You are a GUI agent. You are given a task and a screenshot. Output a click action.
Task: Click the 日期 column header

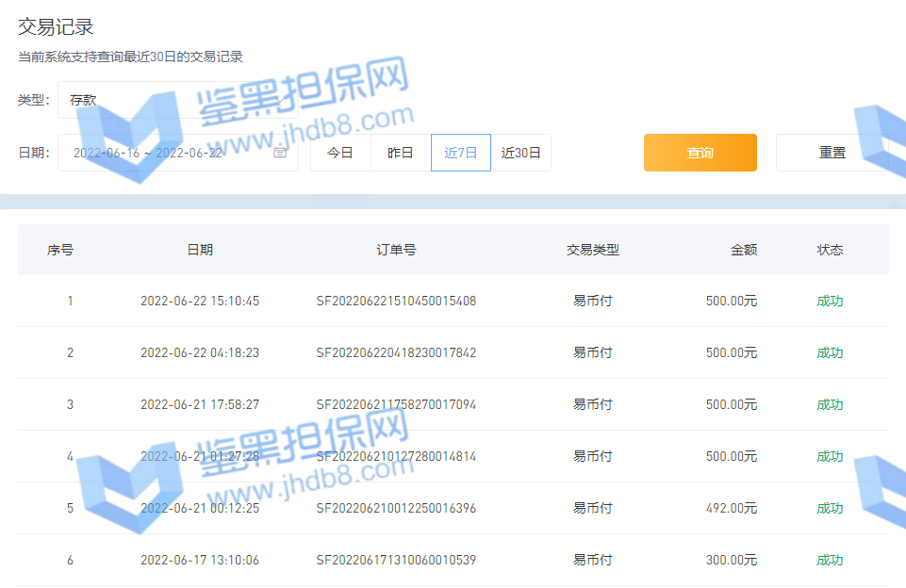(x=200, y=250)
